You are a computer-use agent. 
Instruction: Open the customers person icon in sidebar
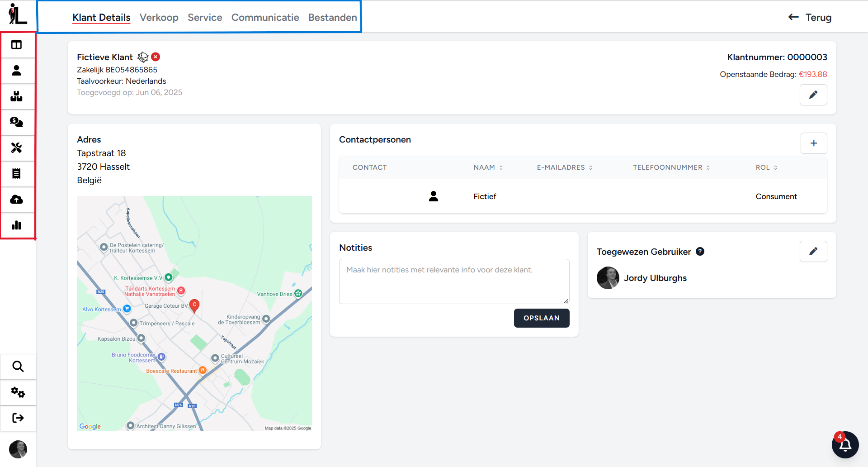click(x=17, y=71)
